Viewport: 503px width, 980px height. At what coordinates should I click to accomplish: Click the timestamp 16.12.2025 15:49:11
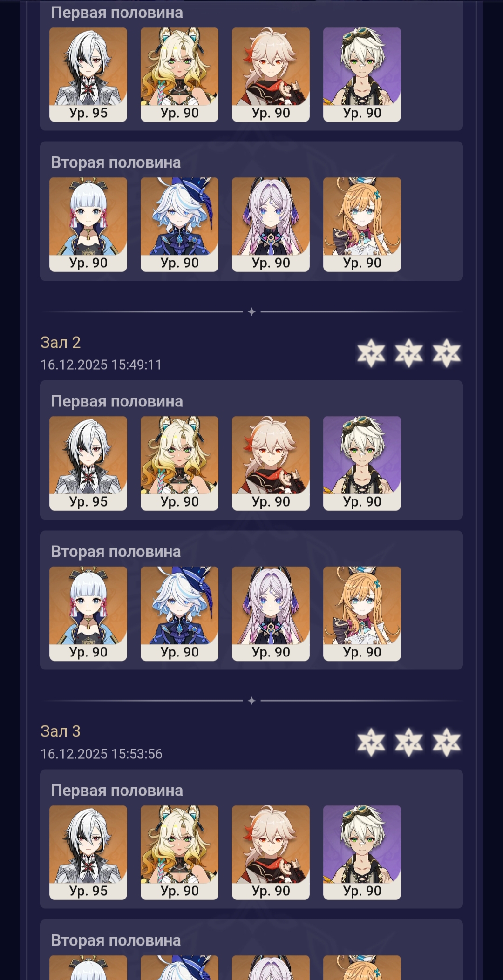101,365
